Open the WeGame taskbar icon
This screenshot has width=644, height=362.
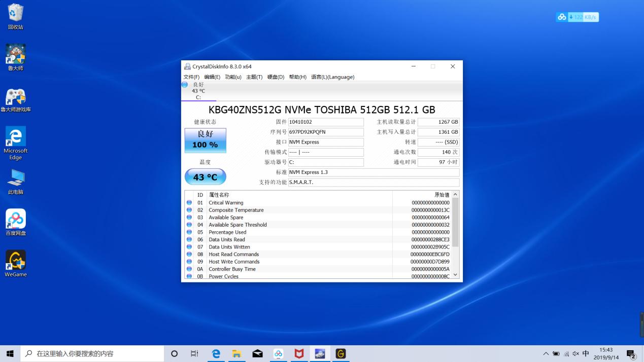[340, 353]
